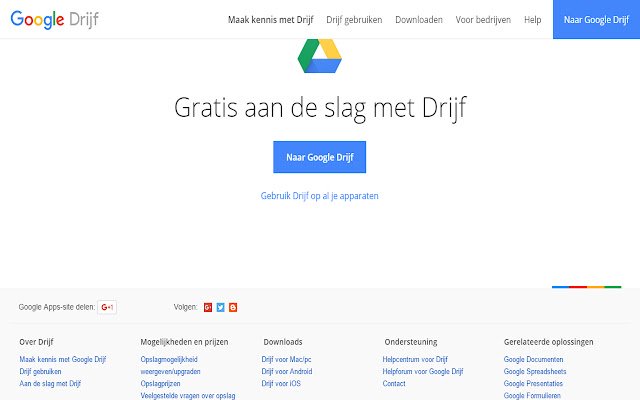
Task: Open Google Documenten link
Action: pyautogui.click(x=533, y=360)
